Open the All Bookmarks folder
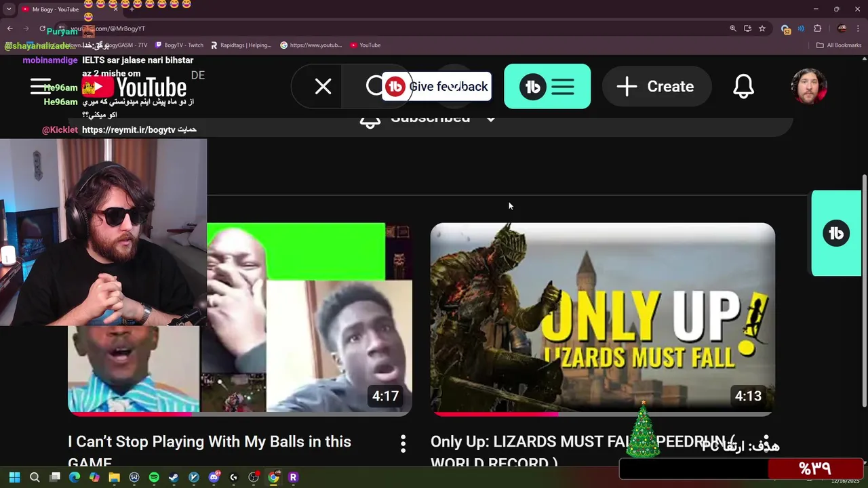The width and height of the screenshot is (868, 488). click(x=839, y=45)
